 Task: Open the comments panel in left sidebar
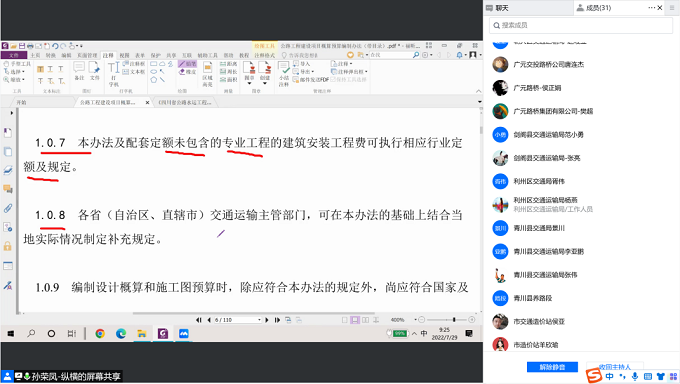pos(8,189)
